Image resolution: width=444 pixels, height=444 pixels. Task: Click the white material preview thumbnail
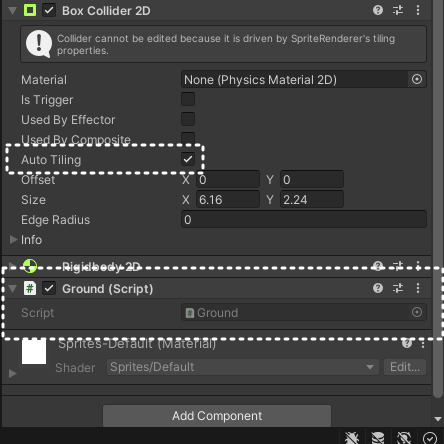(34, 352)
